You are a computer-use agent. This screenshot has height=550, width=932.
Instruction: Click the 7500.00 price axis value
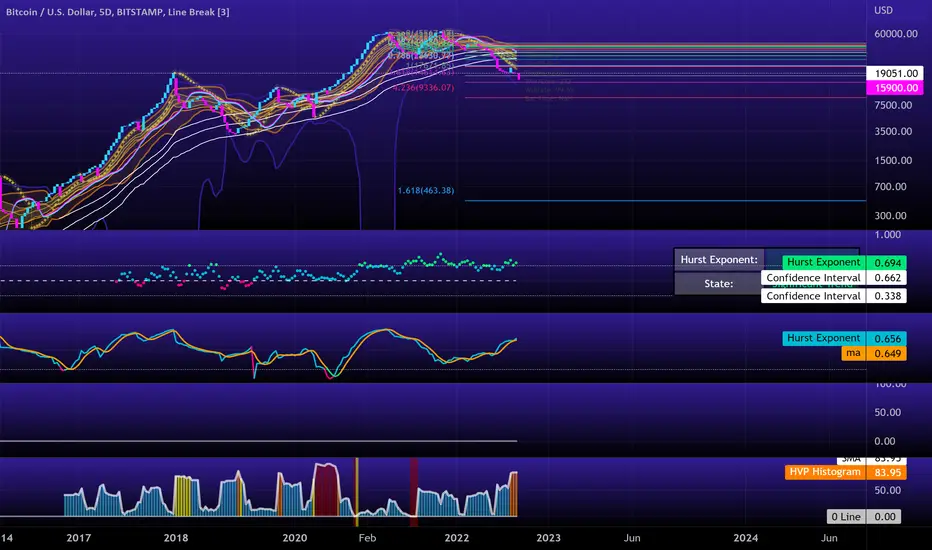pos(893,105)
